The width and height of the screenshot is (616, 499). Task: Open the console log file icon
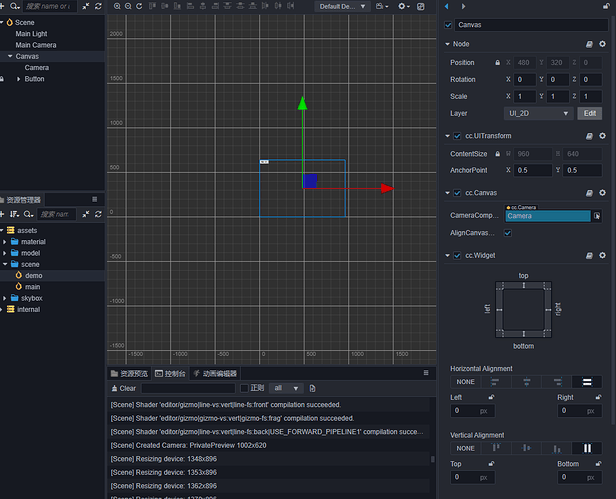(312, 388)
